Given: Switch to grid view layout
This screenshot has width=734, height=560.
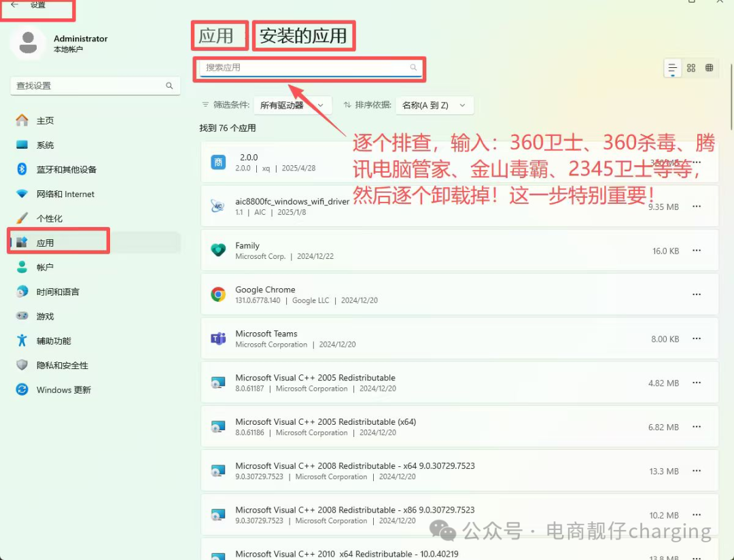Looking at the screenshot, I should (691, 68).
